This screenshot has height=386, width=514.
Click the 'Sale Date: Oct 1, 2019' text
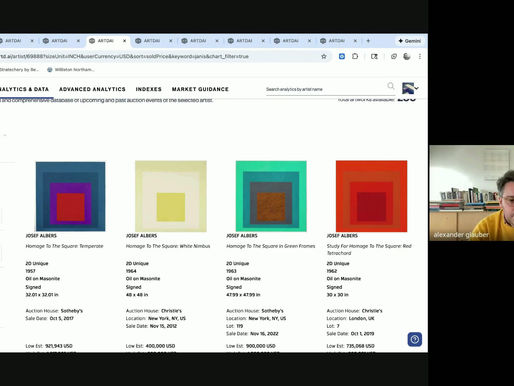pyautogui.click(x=350, y=334)
